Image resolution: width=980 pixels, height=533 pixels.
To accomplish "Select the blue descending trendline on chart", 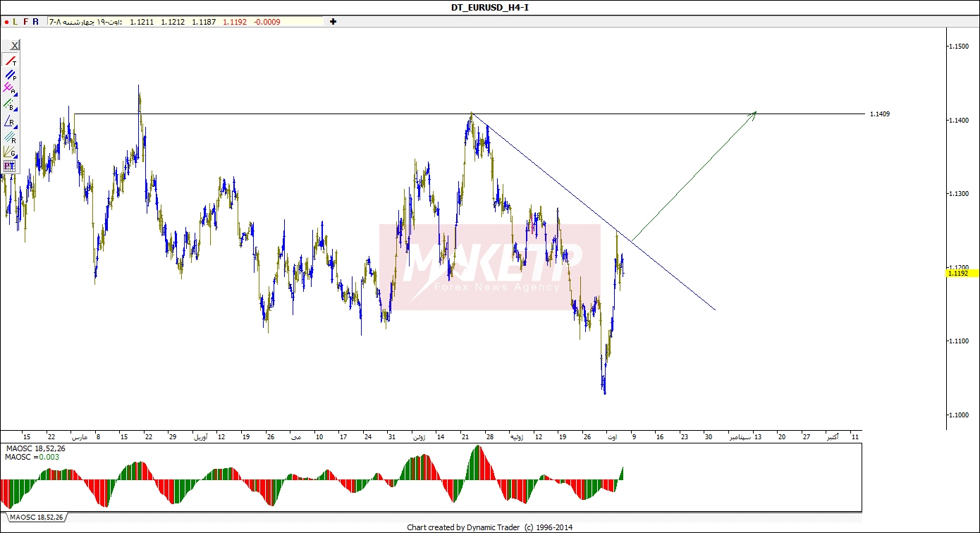I will pos(594,211).
